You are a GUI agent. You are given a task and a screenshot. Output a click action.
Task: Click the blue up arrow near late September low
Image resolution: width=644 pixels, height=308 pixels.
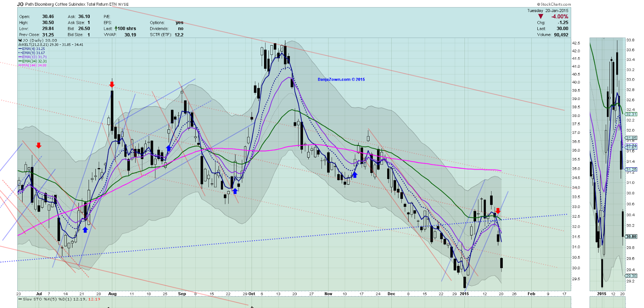click(x=235, y=191)
